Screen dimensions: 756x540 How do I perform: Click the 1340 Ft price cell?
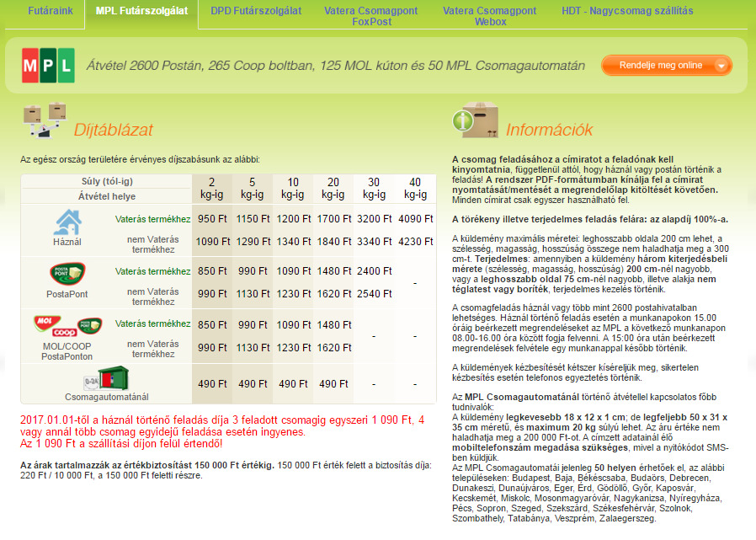pyautogui.click(x=293, y=241)
